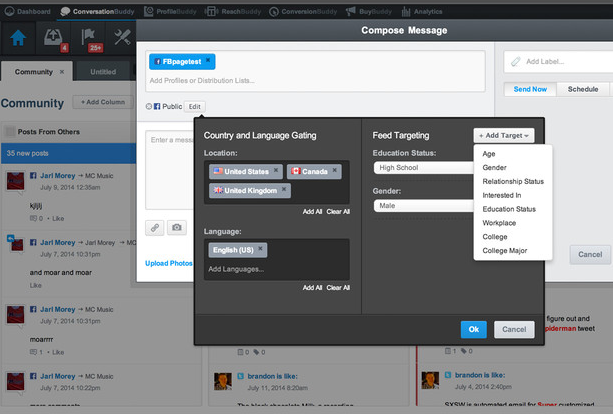Click the 35 new posts bar
The width and height of the screenshot is (613, 414).
point(69,153)
